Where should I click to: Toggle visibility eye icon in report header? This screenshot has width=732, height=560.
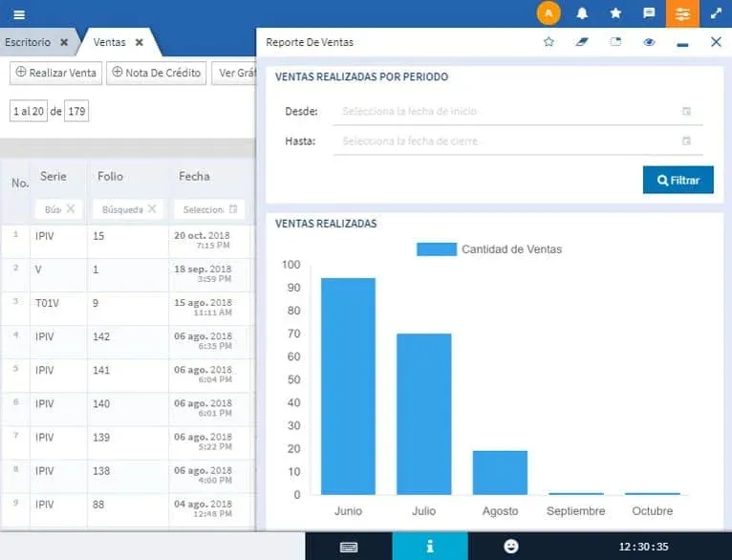point(649,42)
